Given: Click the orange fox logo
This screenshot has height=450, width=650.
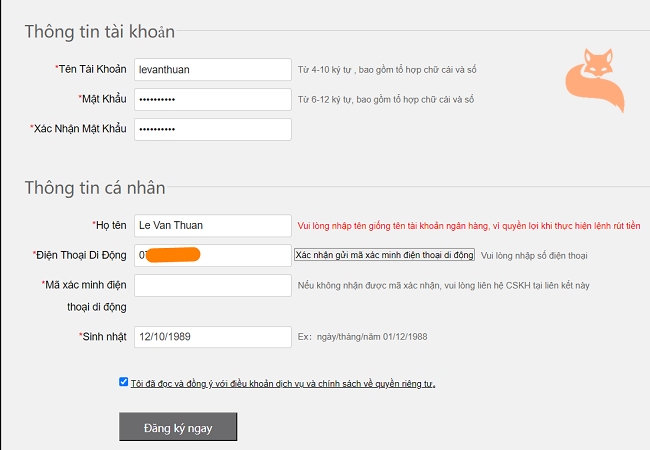Looking at the screenshot, I should pos(595,80).
